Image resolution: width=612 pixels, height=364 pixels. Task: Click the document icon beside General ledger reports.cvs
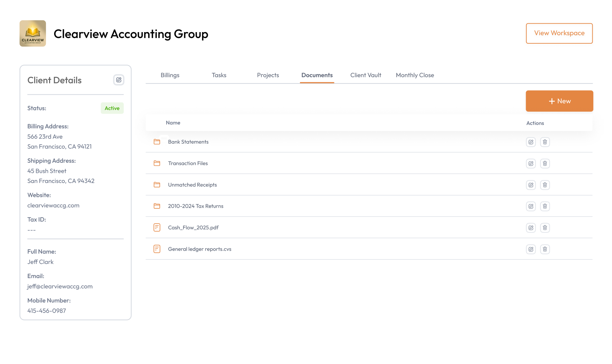click(x=157, y=249)
